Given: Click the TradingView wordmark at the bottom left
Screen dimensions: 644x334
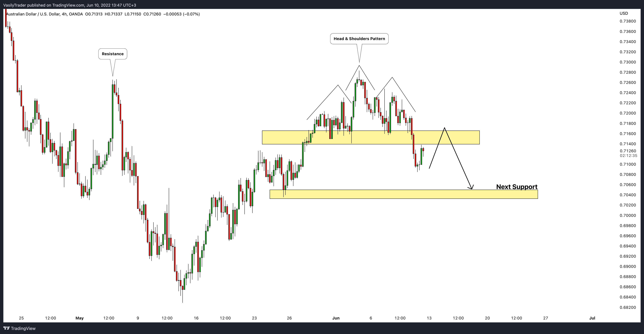Looking at the screenshot, I should [x=23, y=328].
